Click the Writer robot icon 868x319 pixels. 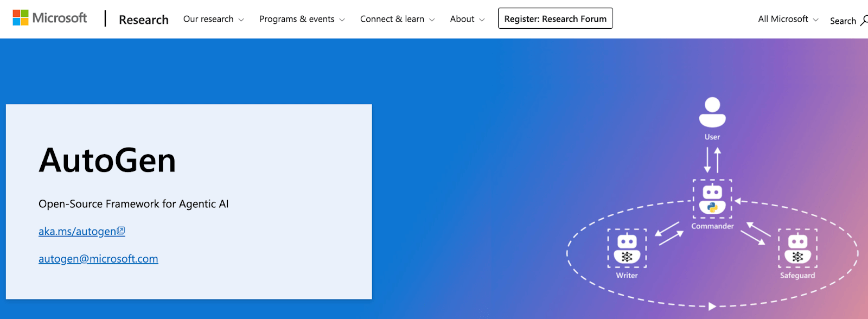tap(627, 248)
